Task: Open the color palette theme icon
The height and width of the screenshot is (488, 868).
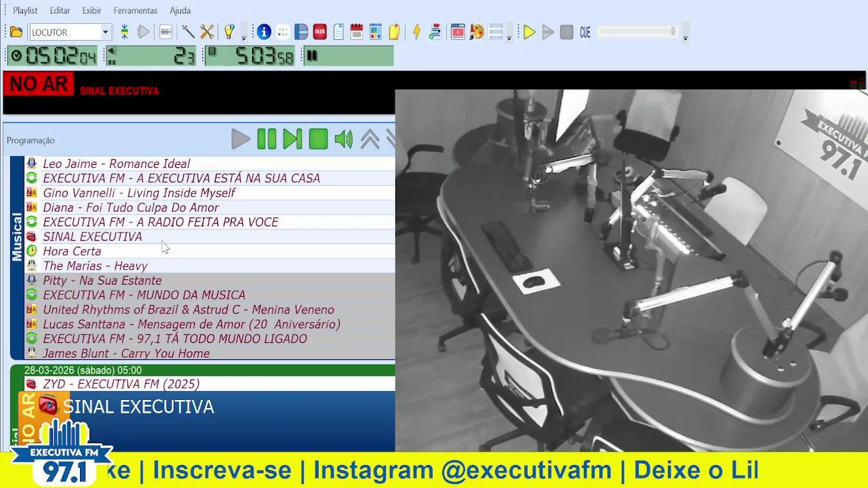Action: 477,32
